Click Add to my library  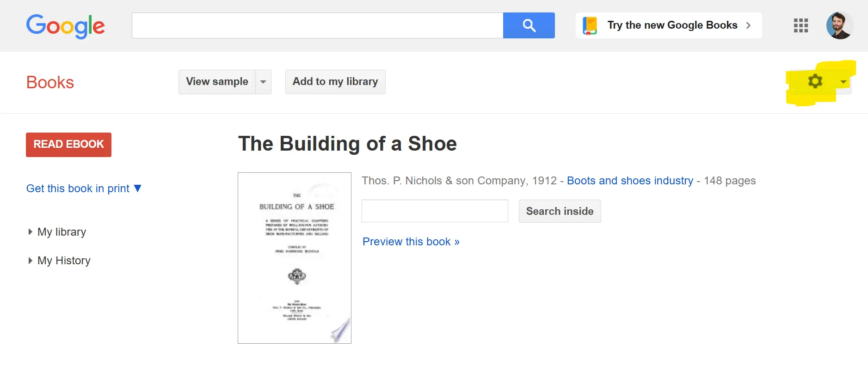tap(335, 82)
